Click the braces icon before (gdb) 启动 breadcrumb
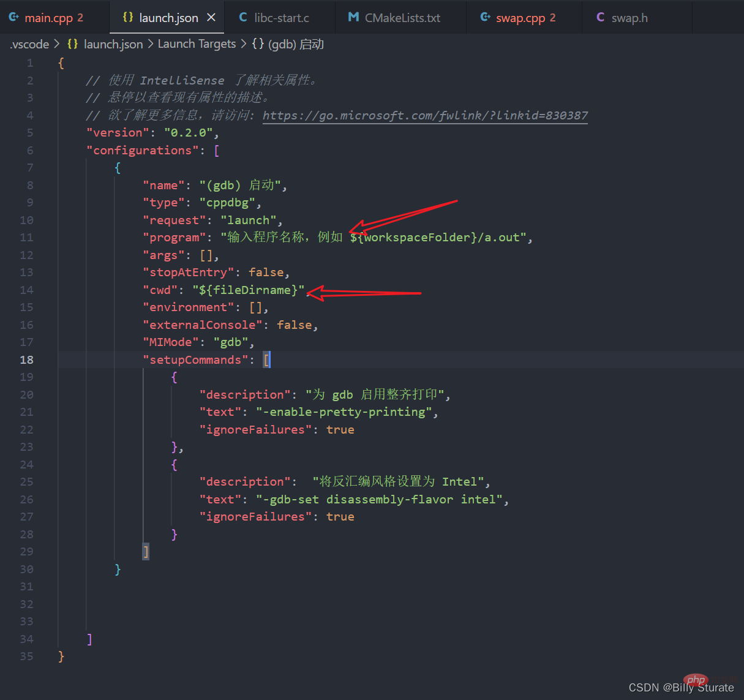The height and width of the screenshot is (700, 744). click(x=258, y=44)
